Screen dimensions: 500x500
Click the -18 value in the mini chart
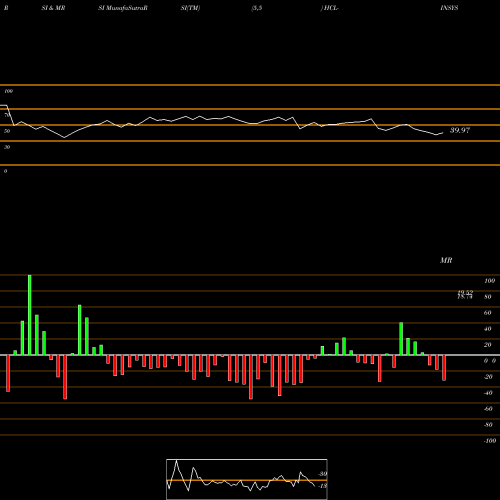pos(322,486)
